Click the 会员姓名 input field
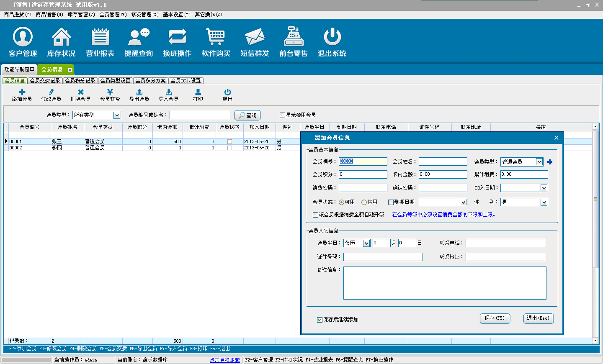Image resolution: width=603 pixels, height=364 pixels. pos(443,161)
